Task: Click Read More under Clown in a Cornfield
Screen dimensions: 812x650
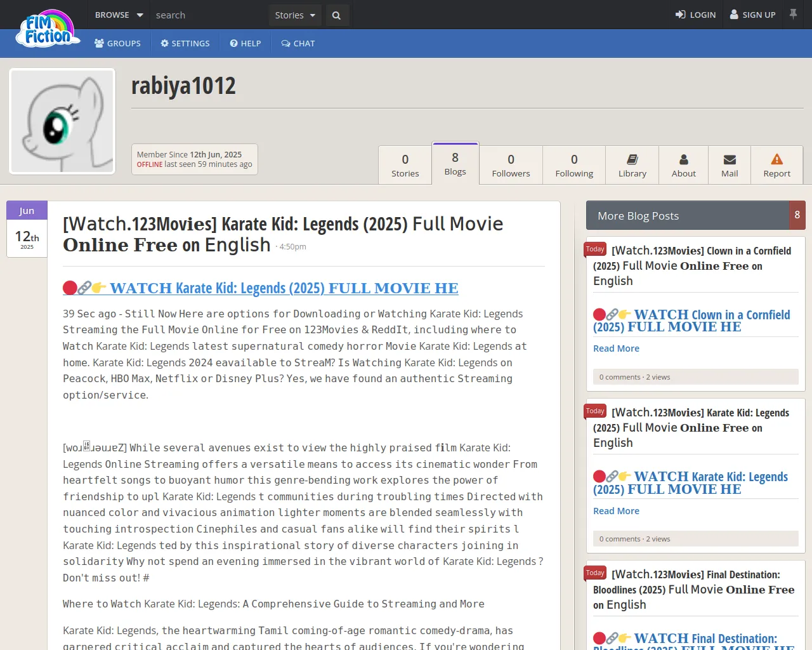Action: (x=616, y=348)
